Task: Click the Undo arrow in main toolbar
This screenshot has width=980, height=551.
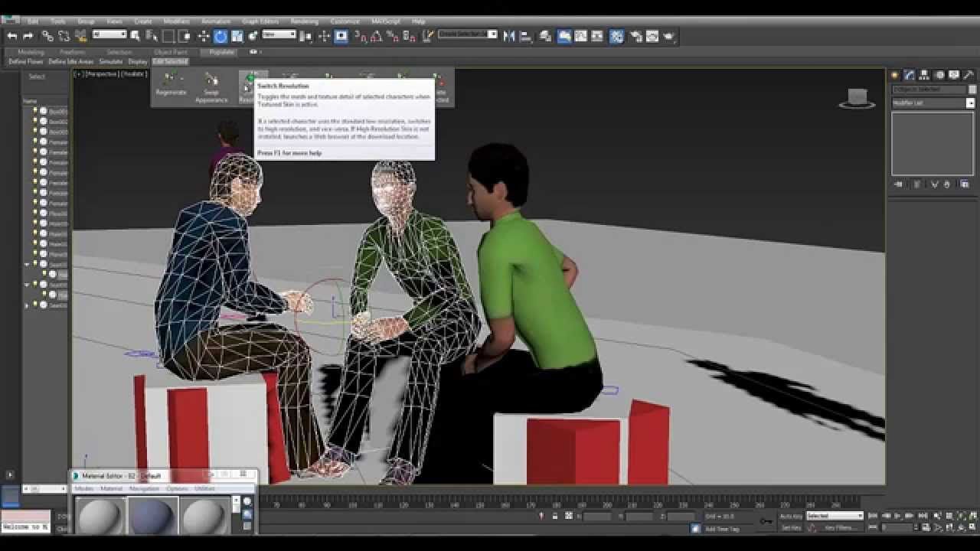Action: click(x=12, y=35)
